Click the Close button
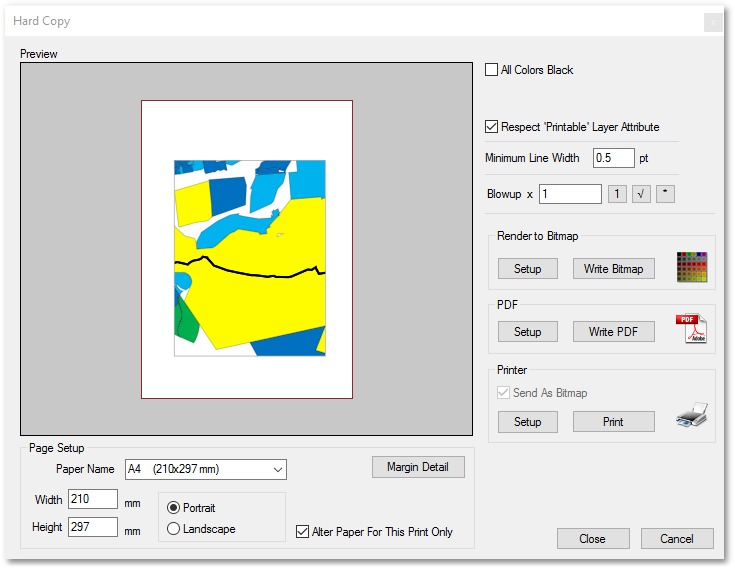 (x=593, y=539)
